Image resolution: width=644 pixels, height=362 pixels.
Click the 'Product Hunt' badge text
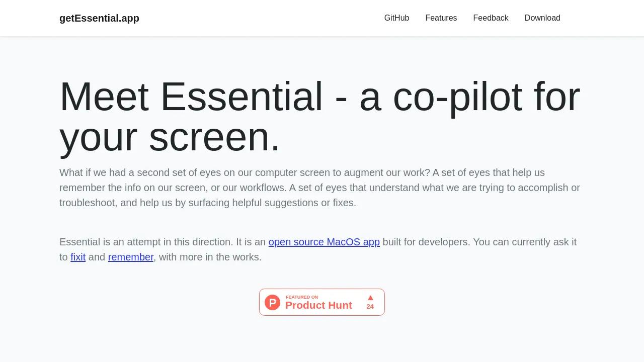click(x=318, y=305)
